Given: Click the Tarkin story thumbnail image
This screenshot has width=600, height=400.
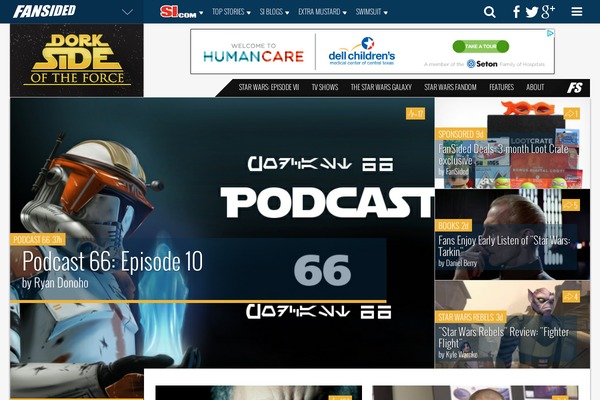Looking at the screenshot, I should click(512, 234).
